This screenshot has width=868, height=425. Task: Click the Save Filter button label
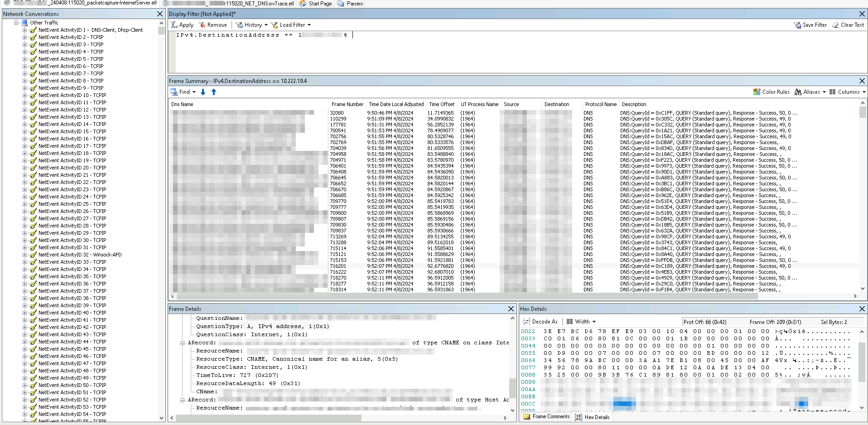point(815,25)
